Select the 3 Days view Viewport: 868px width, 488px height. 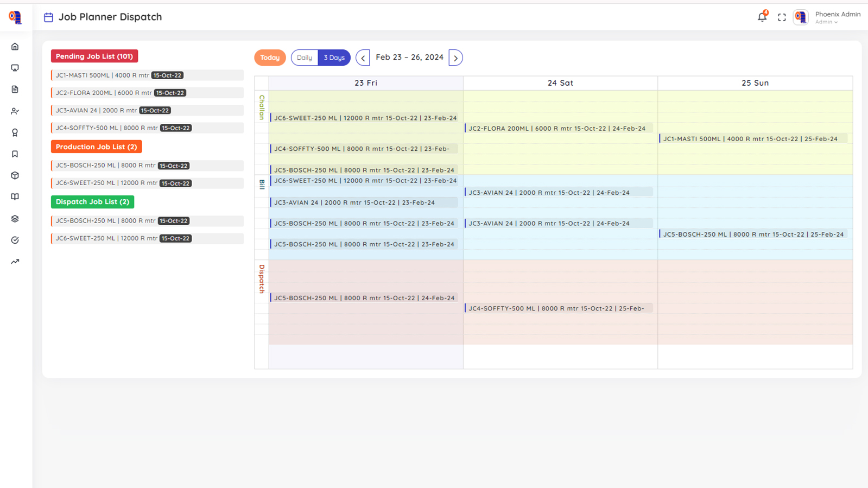tap(334, 58)
